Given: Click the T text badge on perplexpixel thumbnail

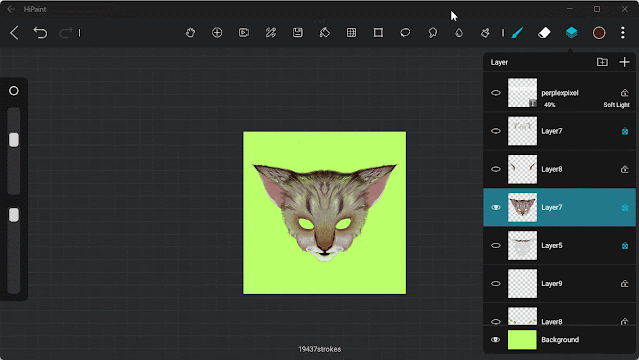Looking at the screenshot, I should tap(533, 103).
